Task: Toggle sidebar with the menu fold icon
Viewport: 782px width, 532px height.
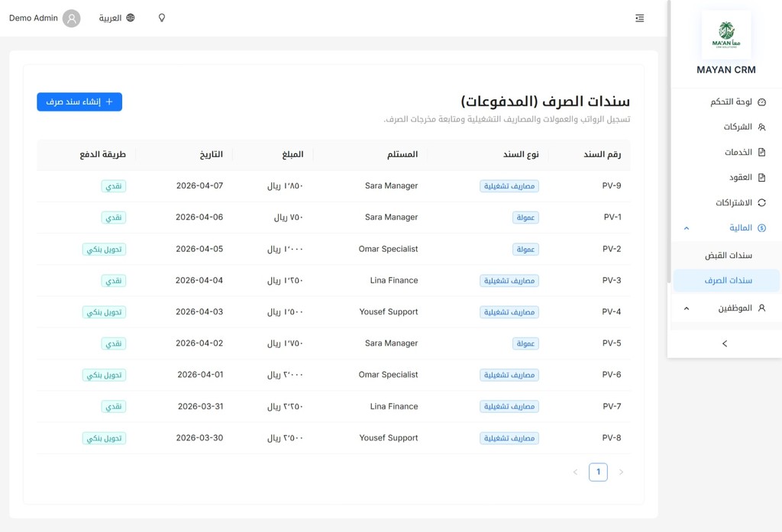Action: [639, 18]
